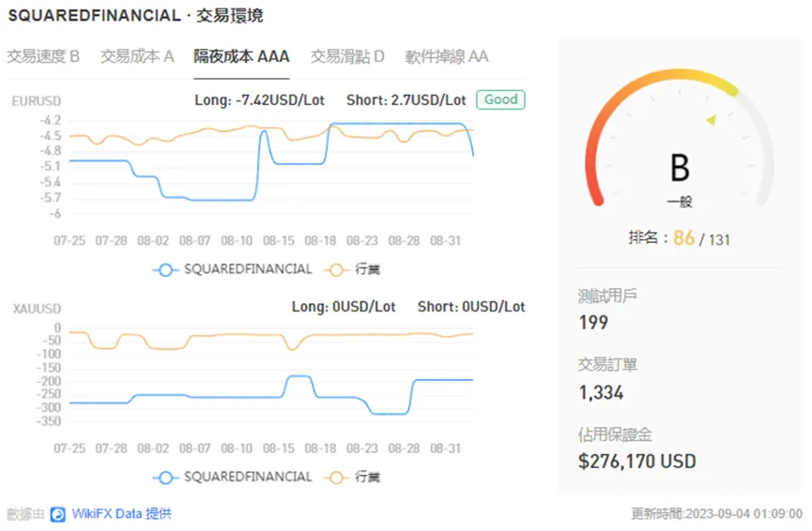
Task: Click the test users value 199
Action: coord(593,323)
